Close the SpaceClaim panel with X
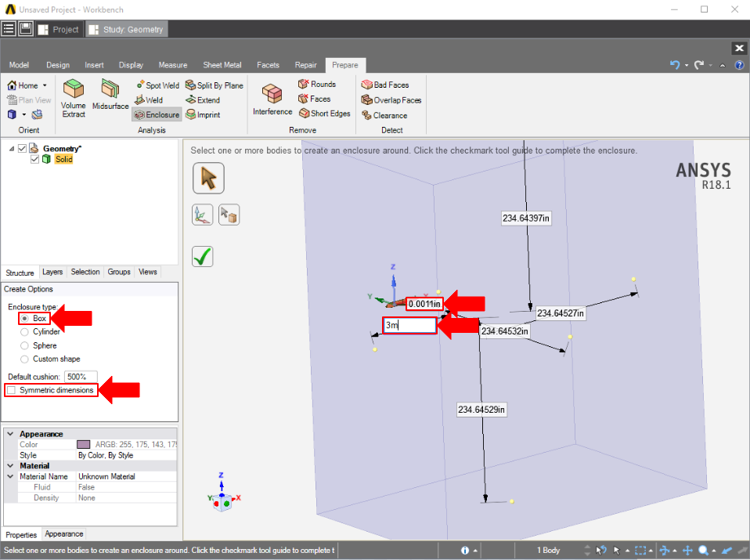 (x=739, y=48)
